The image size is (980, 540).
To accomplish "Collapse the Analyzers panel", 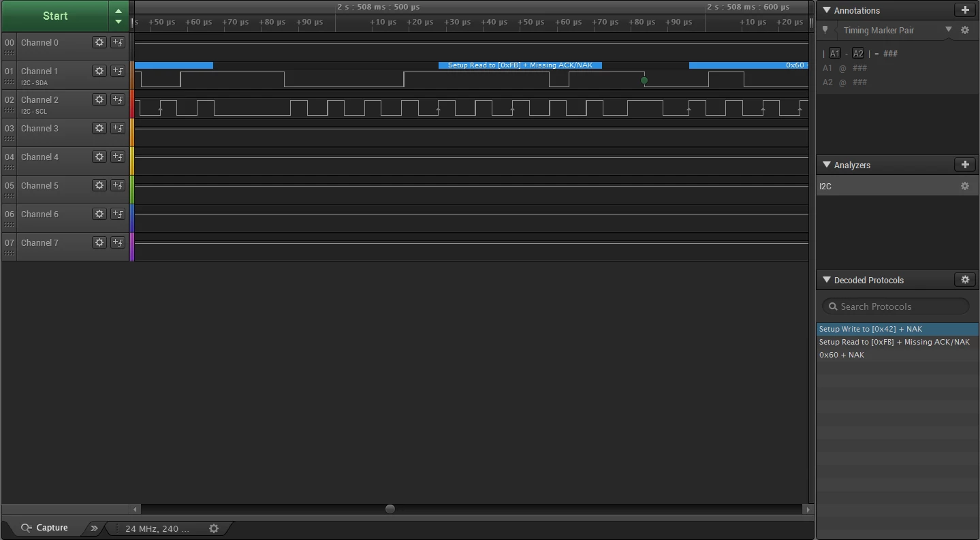I will pyautogui.click(x=827, y=165).
